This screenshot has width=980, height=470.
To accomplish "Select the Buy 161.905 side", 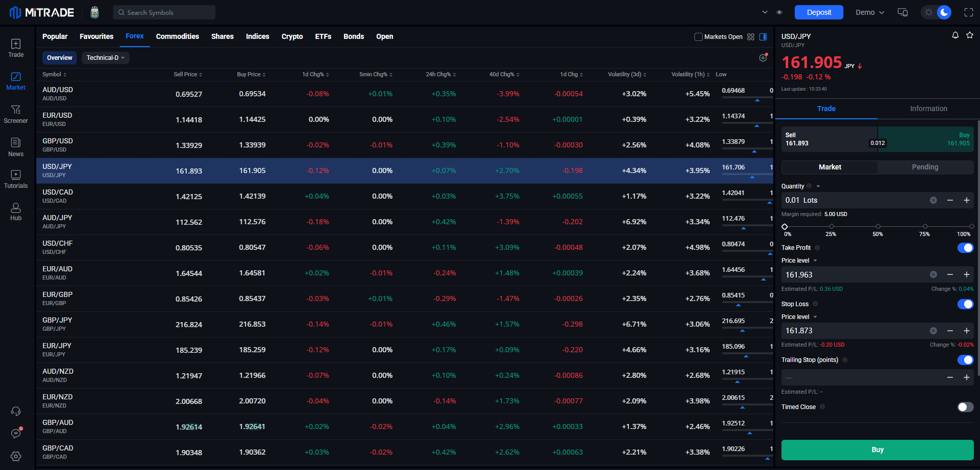I will pos(926,139).
